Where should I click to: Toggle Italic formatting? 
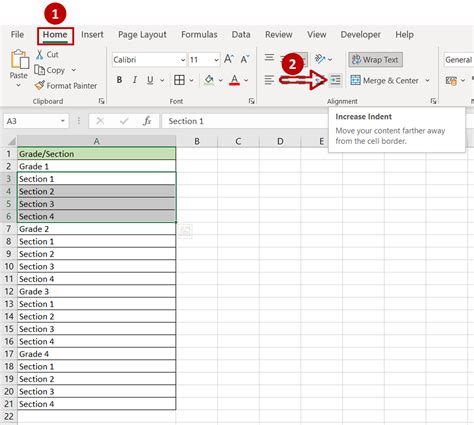tap(135, 80)
